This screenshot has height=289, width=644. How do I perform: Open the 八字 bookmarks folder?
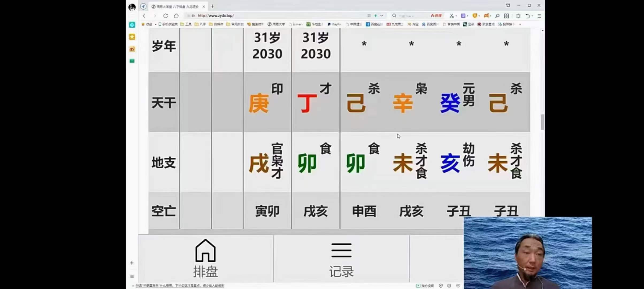[202, 24]
